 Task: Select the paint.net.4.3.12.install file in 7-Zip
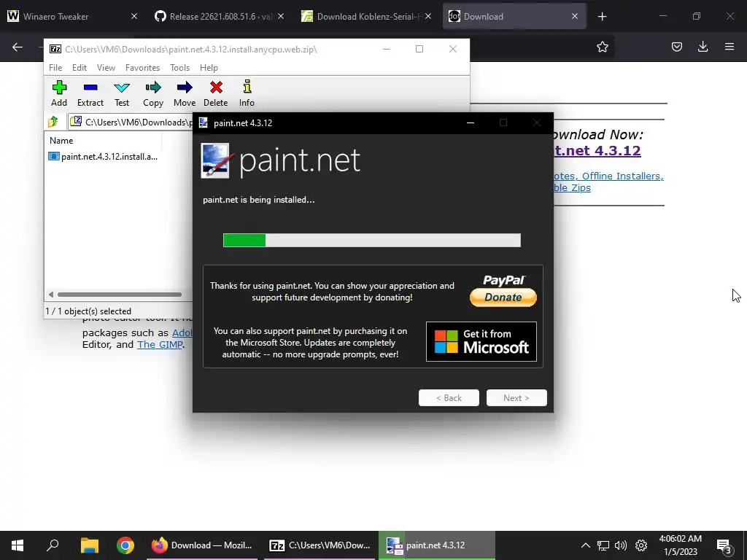tap(103, 157)
